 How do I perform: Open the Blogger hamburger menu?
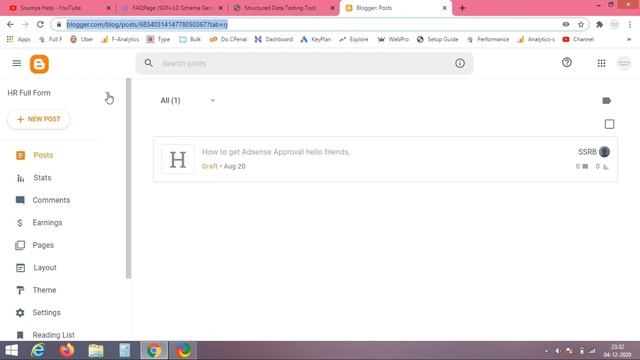tap(17, 63)
